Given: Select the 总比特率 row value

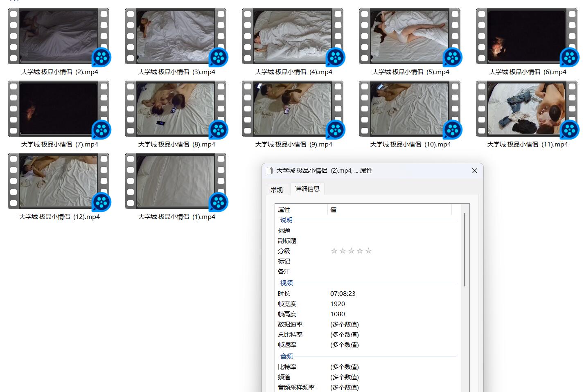Looking at the screenshot, I should tap(345, 335).
